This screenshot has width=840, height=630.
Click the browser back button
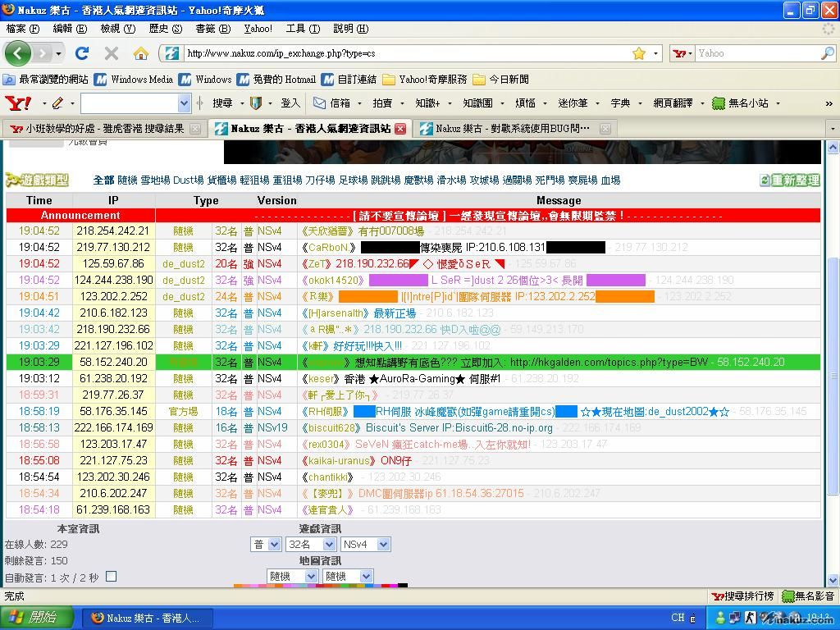18,53
